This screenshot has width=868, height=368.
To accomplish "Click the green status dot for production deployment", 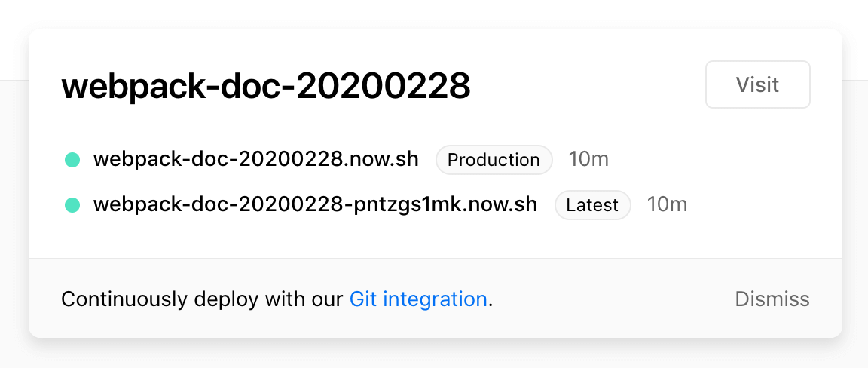I will [72, 160].
